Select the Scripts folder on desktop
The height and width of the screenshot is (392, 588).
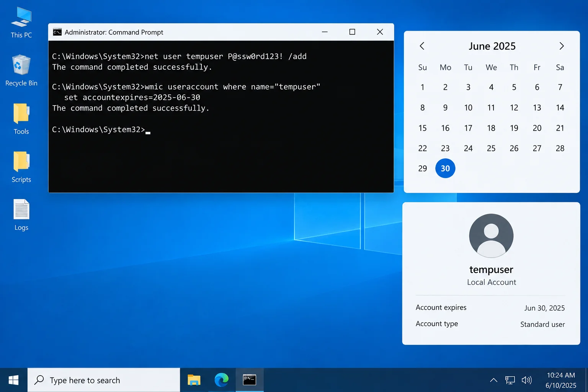pos(21,167)
